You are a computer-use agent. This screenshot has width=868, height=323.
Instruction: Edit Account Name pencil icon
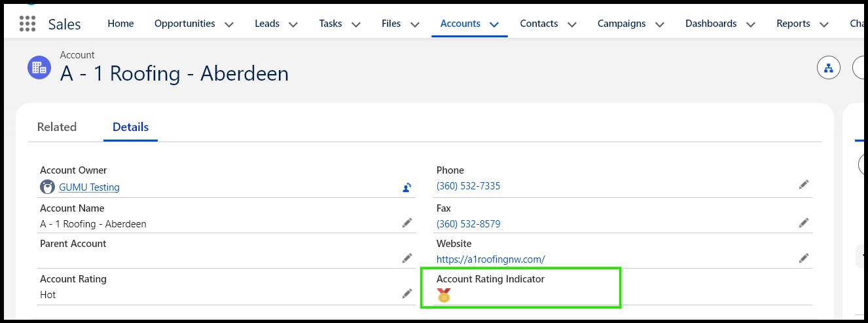tap(407, 223)
